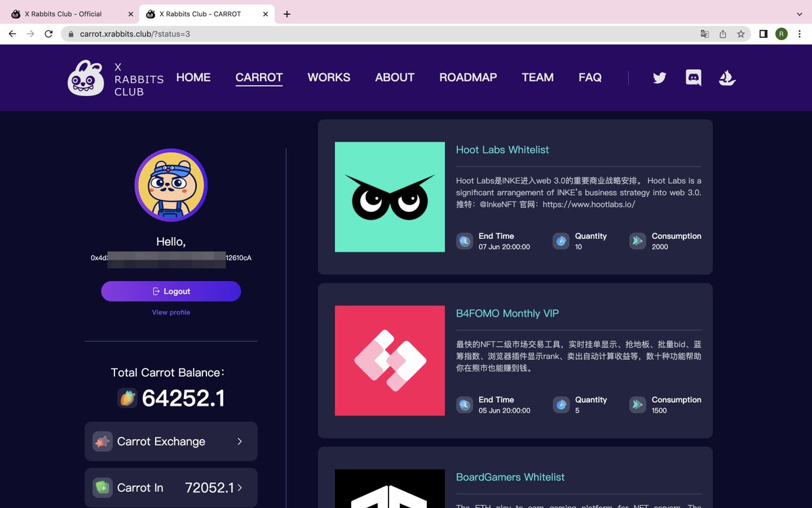Click the Consumption icon in B4FOMO card

637,405
